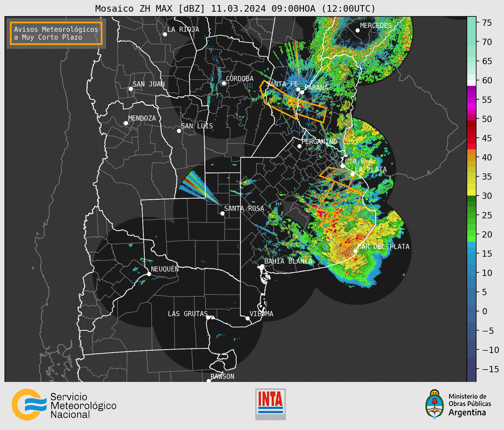Image resolution: width=504 pixels, height=430 pixels.
Task: Click the MERCEDES label text
Action: (376, 25)
